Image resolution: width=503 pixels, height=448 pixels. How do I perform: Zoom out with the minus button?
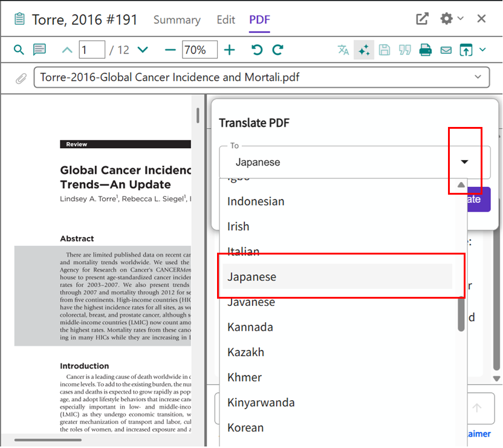tap(170, 50)
